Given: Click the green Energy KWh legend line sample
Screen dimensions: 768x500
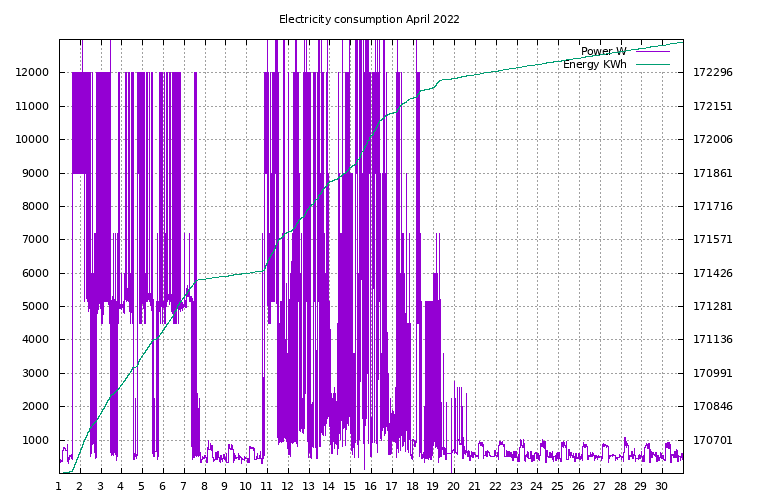Looking at the screenshot, I should click(x=653, y=64).
